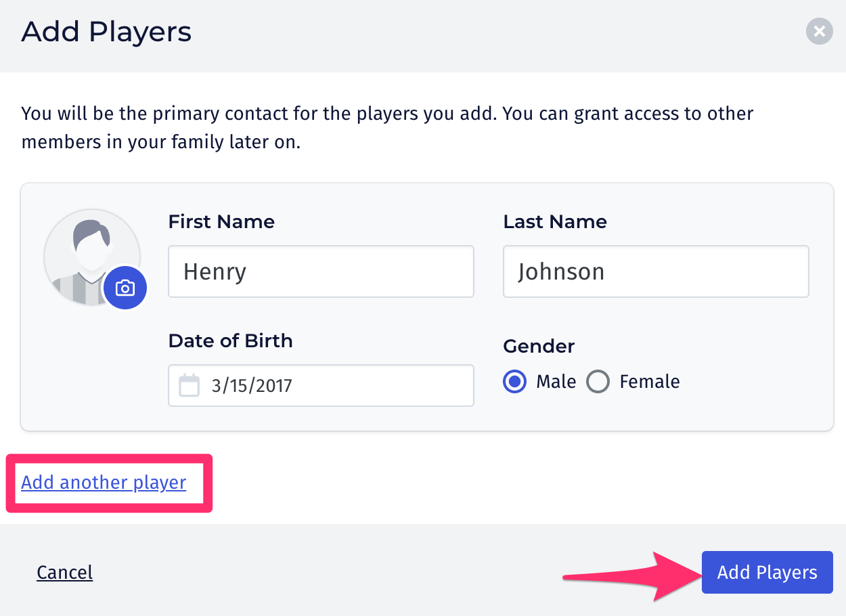
Task: Open the date field showing 3/15/2017
Action: coord(321,385)
